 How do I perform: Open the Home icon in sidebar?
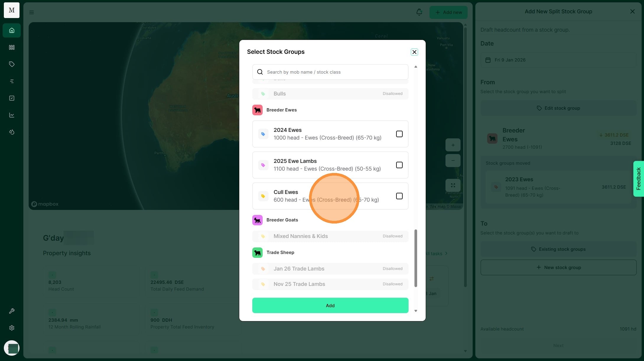coord(12,30)
